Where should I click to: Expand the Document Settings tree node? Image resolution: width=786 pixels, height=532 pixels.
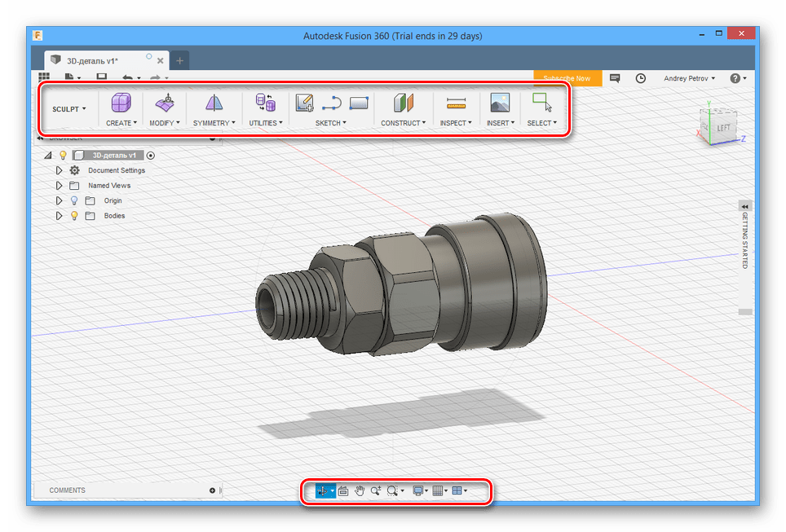pyautogui.click(x=59, y=170)
